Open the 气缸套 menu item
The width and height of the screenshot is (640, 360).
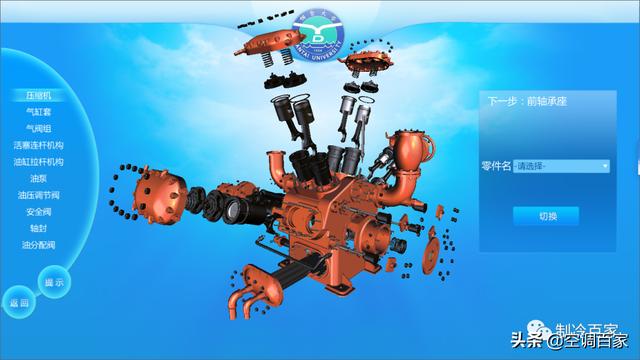(x=38, y=112)
